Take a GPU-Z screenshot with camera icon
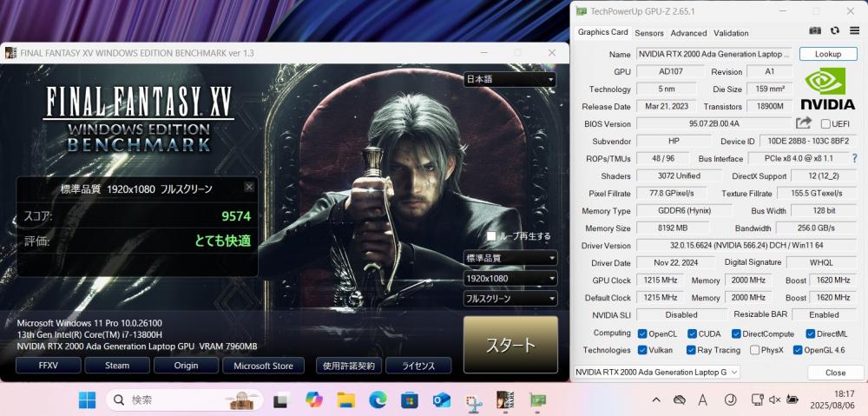 pyautogui.click(x=815, y=31)
